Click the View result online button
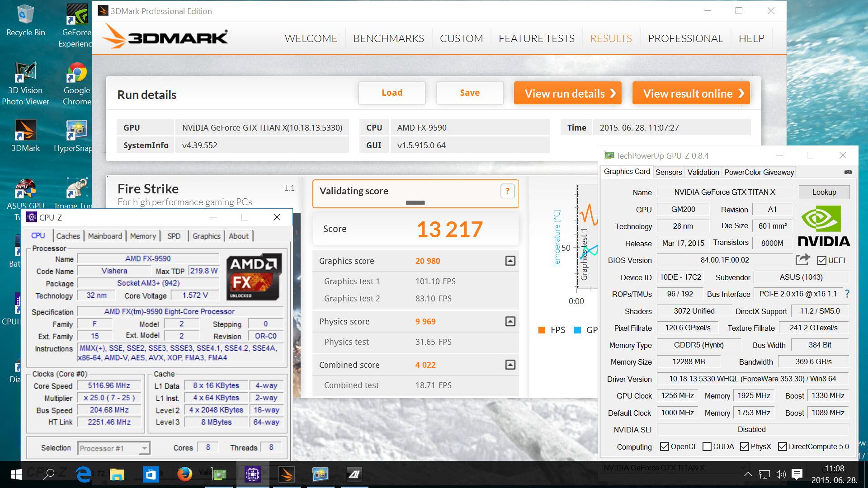 691,94
